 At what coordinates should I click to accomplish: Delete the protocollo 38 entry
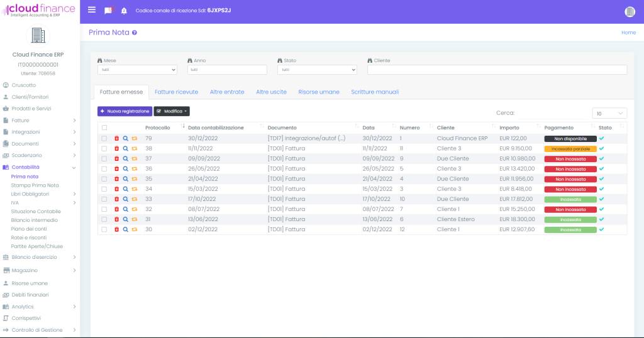tap(116, 148)
